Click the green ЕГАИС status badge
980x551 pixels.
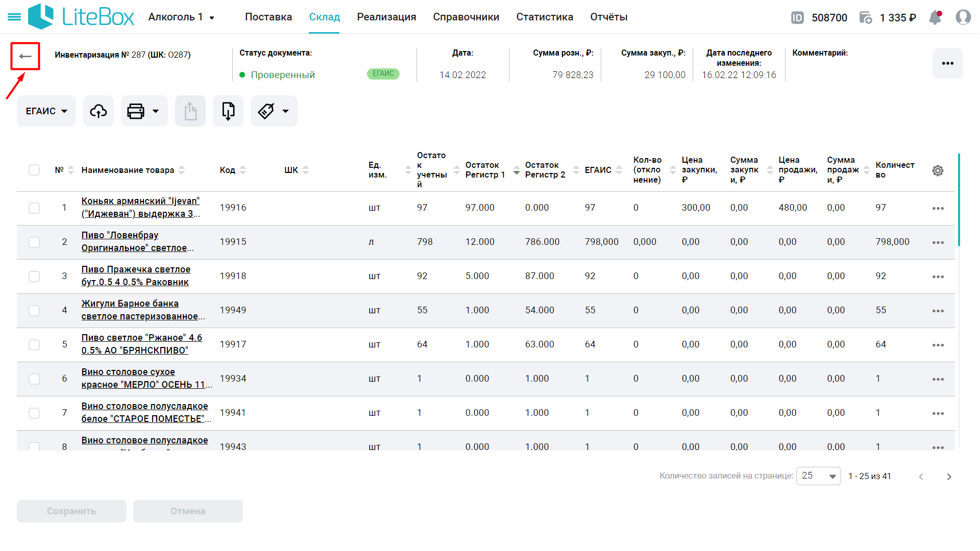[x=383, y=74]
